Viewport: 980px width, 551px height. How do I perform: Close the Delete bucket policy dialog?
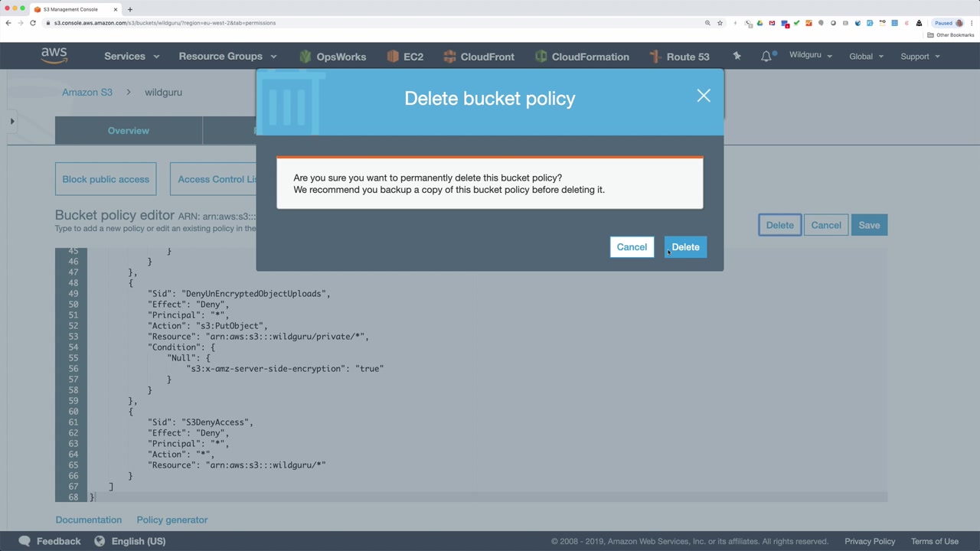click(x=704, y=96)
